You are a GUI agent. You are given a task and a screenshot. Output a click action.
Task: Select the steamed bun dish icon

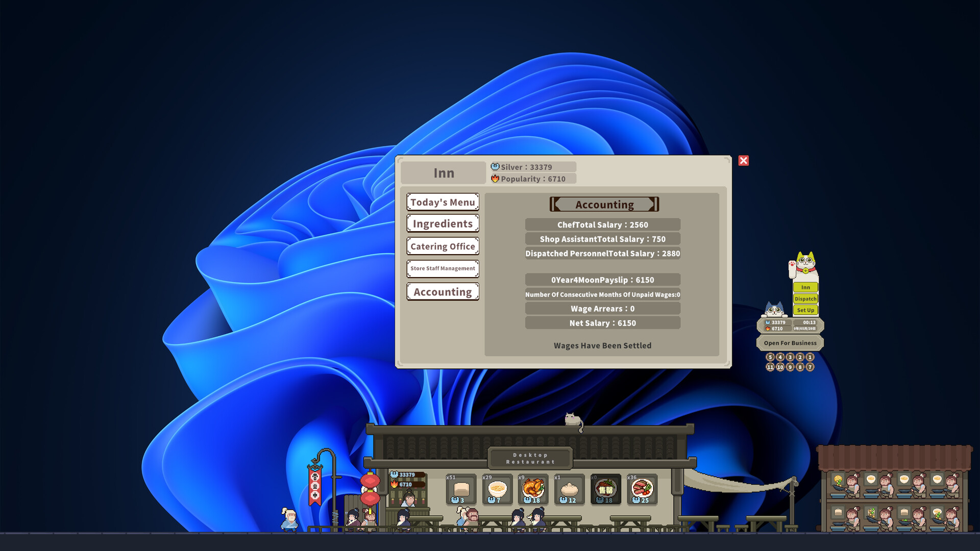(x=569, y=489)
